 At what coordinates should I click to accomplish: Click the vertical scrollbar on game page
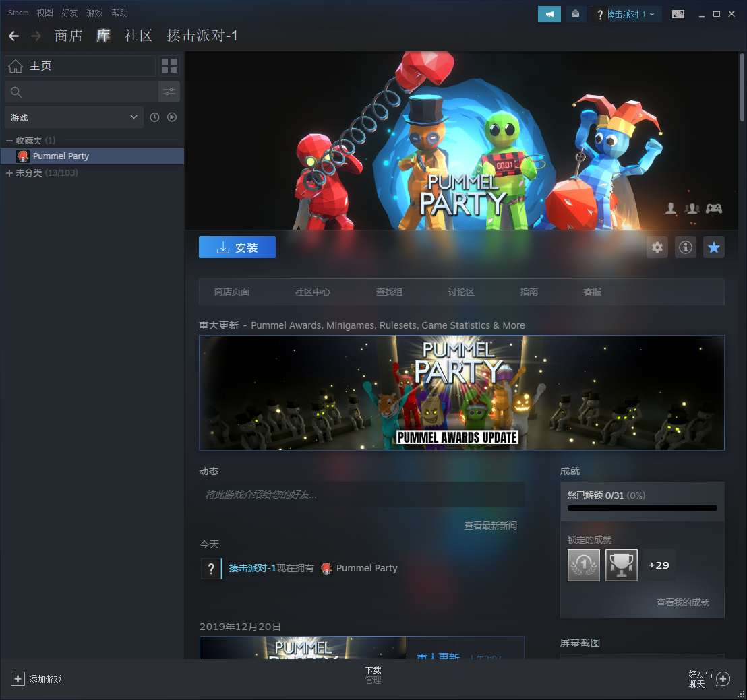pos(742,87)
